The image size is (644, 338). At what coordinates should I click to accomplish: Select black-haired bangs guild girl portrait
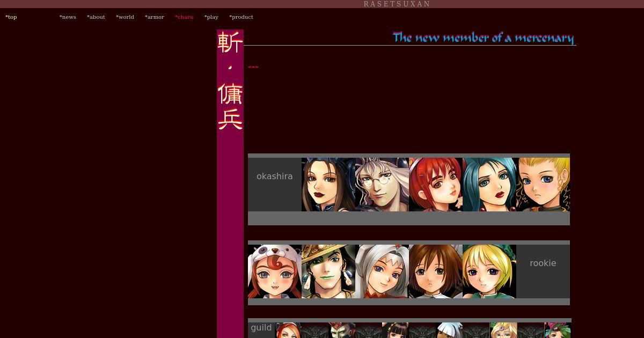click(396, 330)
